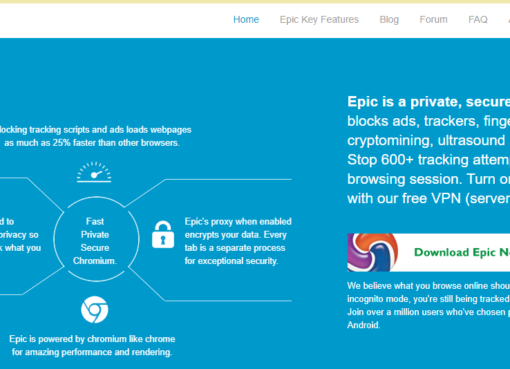Click the Stop 600+ tracking attempts text

point(429,160)
